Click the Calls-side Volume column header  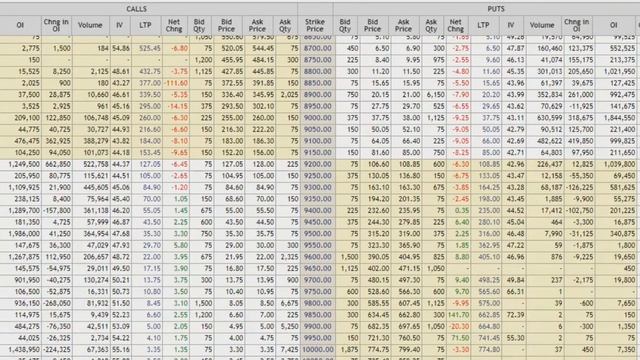point(90,25)
